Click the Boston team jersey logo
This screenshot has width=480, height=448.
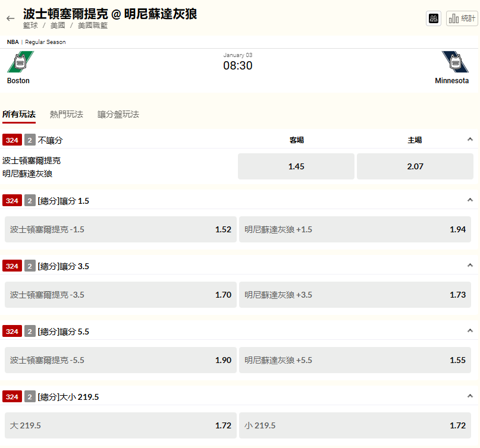coord(20,62)
